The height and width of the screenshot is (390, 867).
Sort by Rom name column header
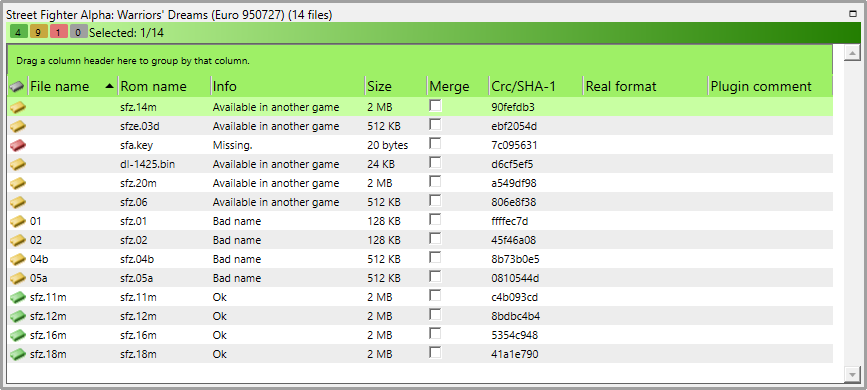pyautogui.click(x=164, y=86)
